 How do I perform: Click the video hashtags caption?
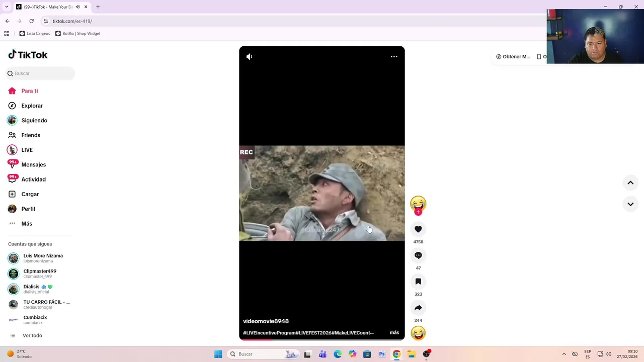(x=308, y=333)
